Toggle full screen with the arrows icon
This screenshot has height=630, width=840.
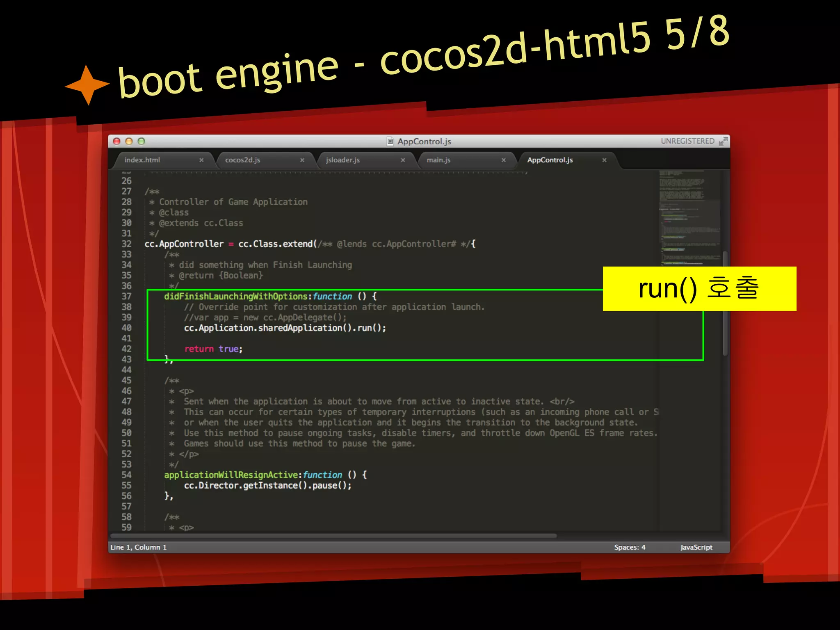723,141
